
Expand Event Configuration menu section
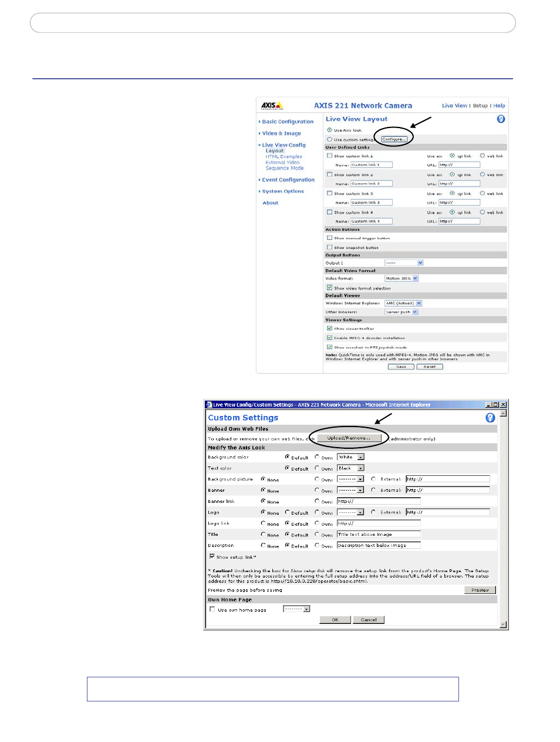coord(288,180)
